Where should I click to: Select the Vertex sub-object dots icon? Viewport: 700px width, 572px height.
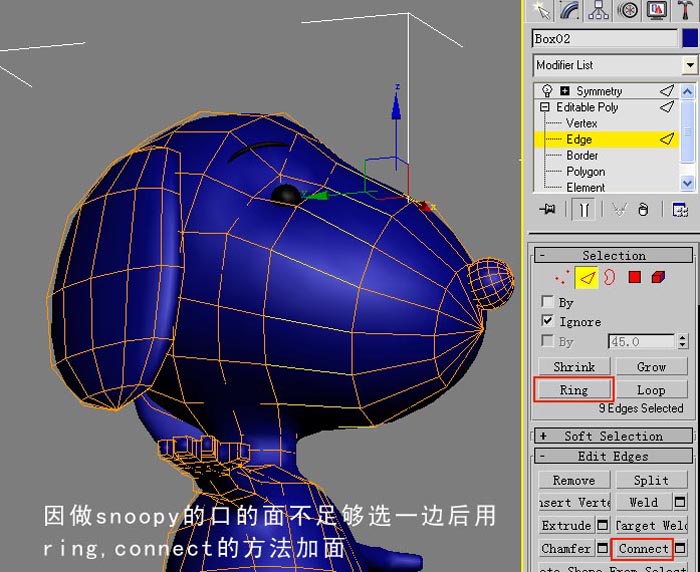tap(562, 277)
